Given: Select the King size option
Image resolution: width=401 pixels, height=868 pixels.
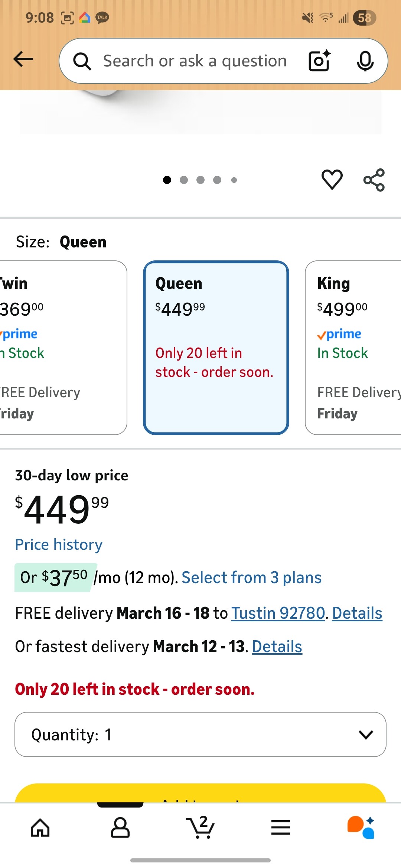Looking at the screenshot, I should (353, 348).
